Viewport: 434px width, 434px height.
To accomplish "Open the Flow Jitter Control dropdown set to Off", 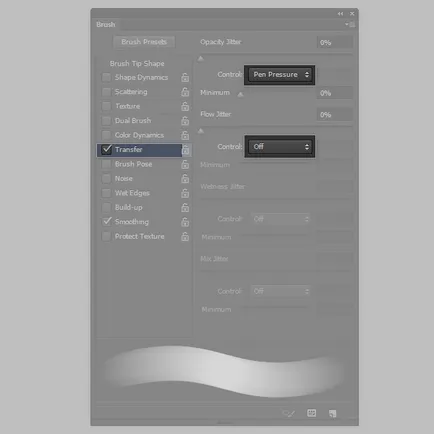I will [x=280, y=147].
